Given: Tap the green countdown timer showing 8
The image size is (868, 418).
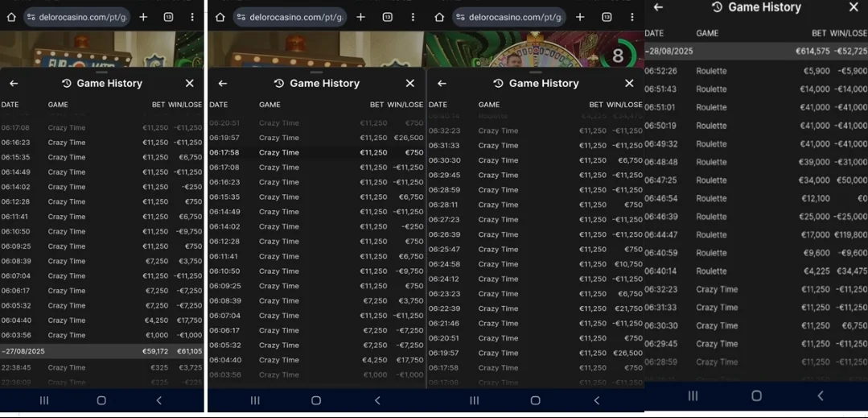Looking at the screenshot, I should coord(618,56).
